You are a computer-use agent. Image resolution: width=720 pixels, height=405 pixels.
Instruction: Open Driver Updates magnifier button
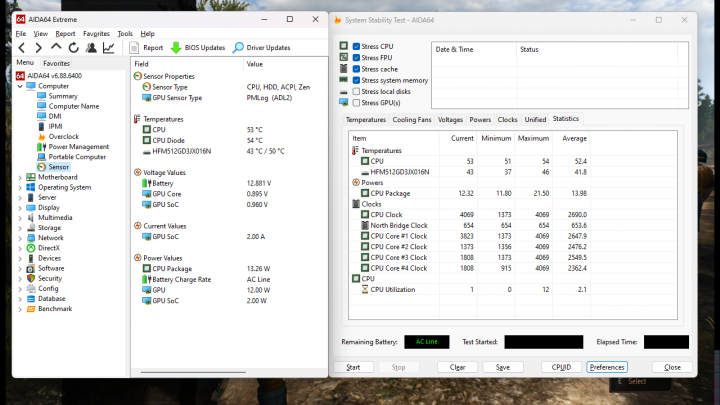262,47
